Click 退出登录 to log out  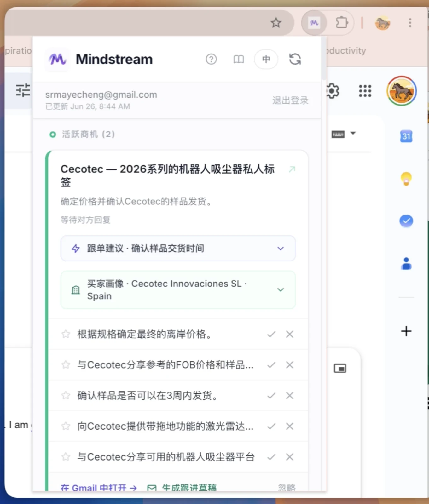(x=290, y=100)
